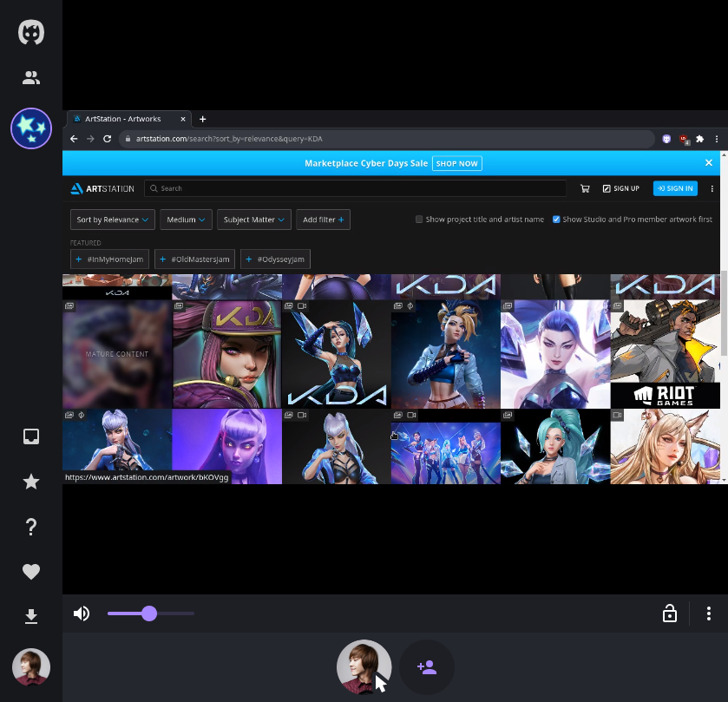728x702 pixels.
Task: Mute the room volume speaker icon
Action: pyautogui.click(x=82, y=613)
